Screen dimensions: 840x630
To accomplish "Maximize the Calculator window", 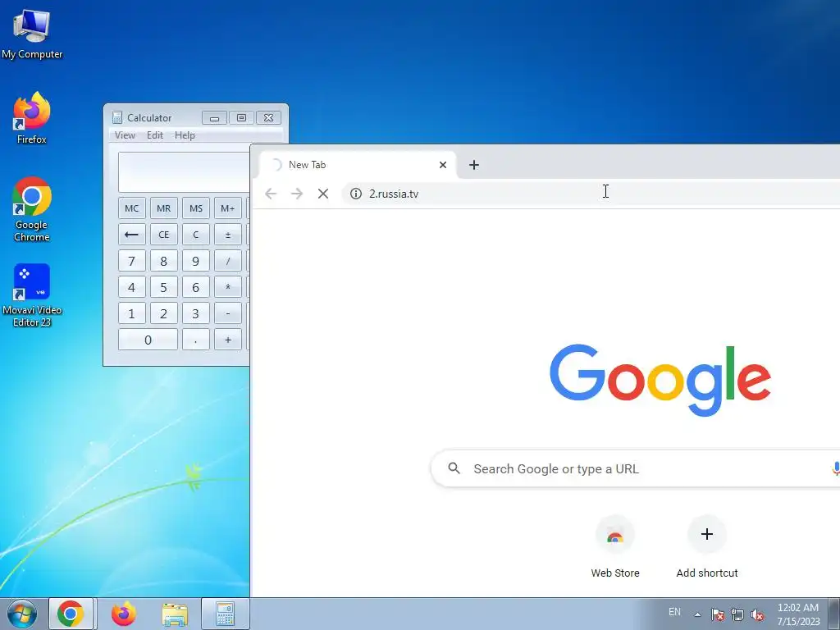I will [242, 118].
